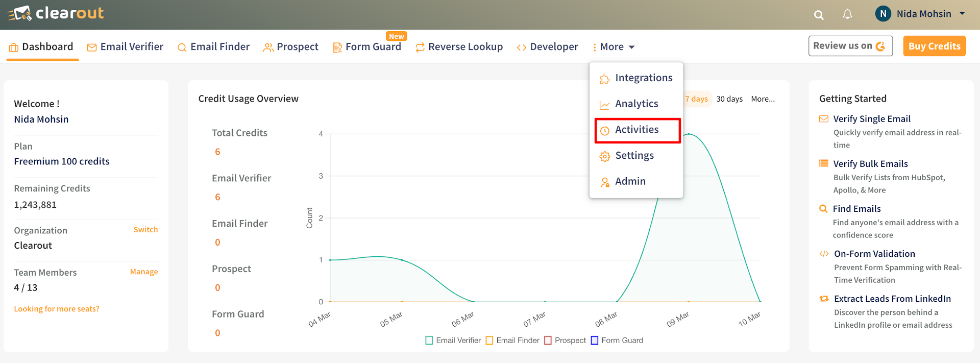Open Extract Leads From LinkedIn link
The width and height of the screenshot is (980, 363).
point(892,299)
